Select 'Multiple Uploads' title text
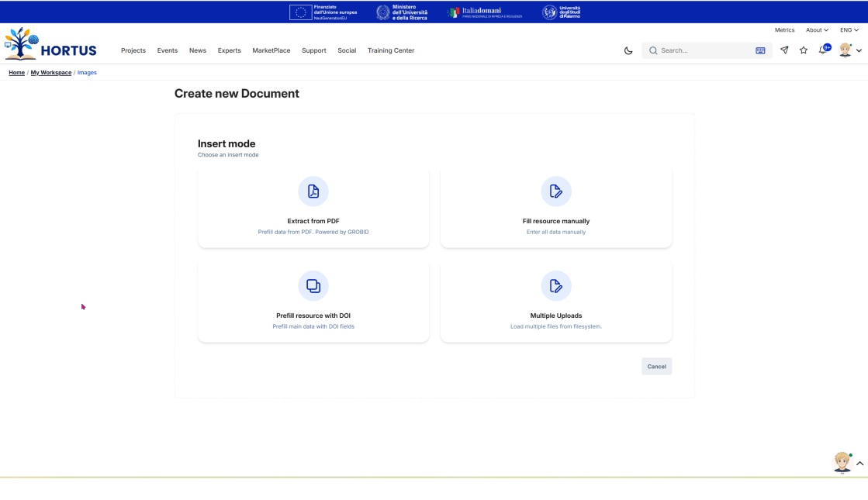 click(x=556, y=316)
